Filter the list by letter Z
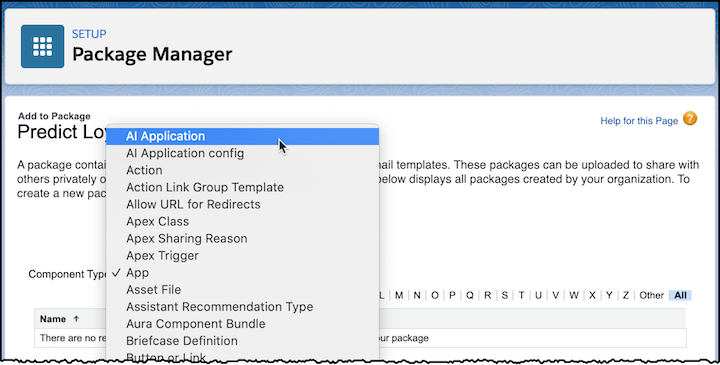720x365 pixels. click(x=626, y=295)
